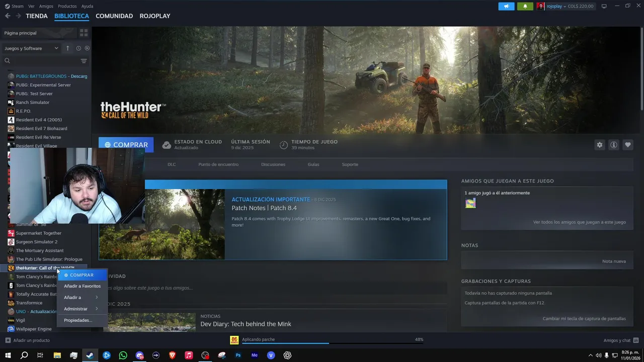Select Ranch Simulator in library list

[33, 103]
